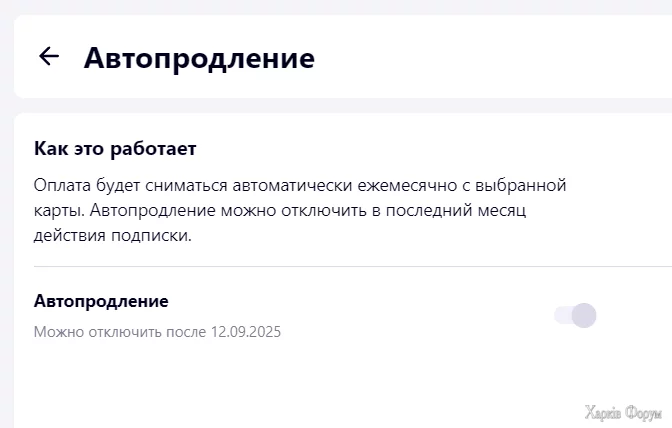Go back using the left arrow
Viewport: 672px width, 428px height.
[48, 57]
